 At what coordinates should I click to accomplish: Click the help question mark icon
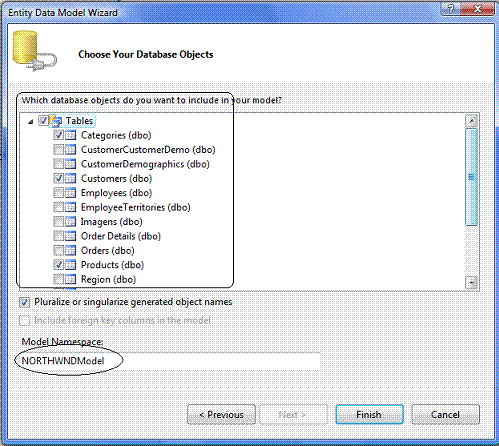pos(450,9)
